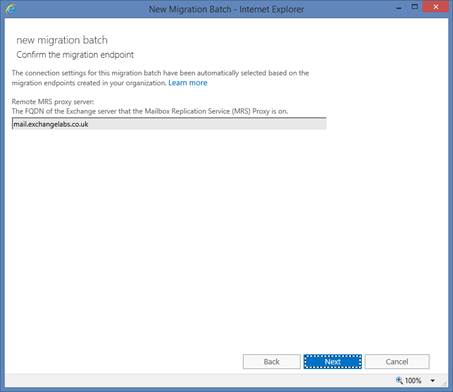Open the Learn more link
The height and width of the screenshot is (392, 453).
pos(188,83)
